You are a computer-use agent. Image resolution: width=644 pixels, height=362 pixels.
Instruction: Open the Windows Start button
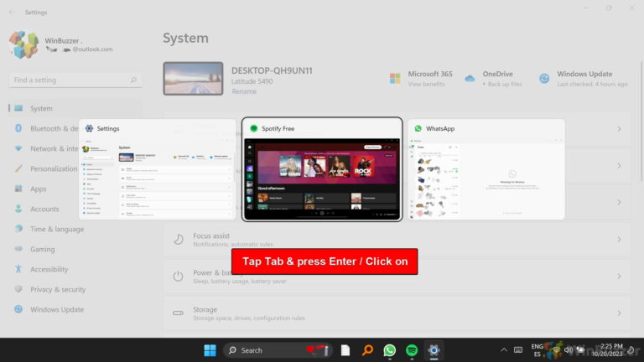coord(210,350)
